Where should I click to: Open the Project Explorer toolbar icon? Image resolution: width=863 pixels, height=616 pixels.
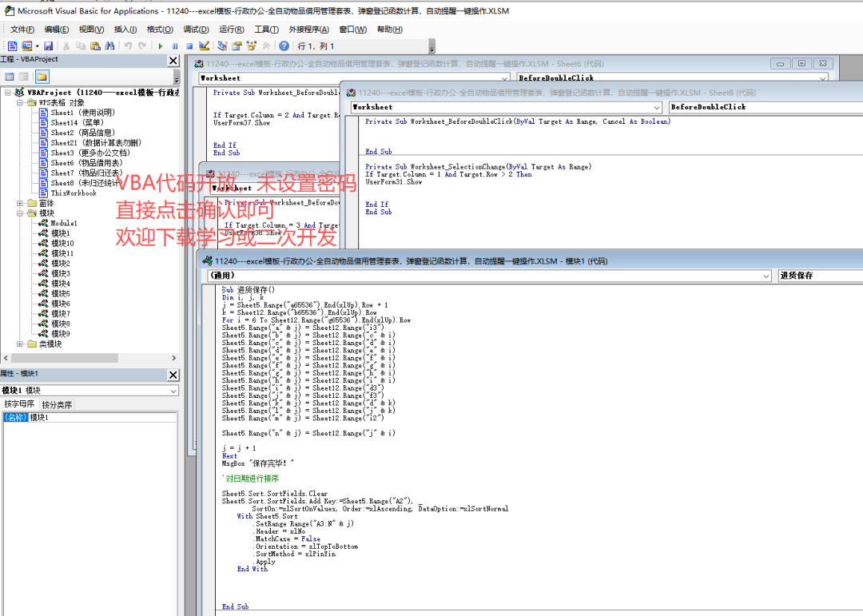point(222,46)
